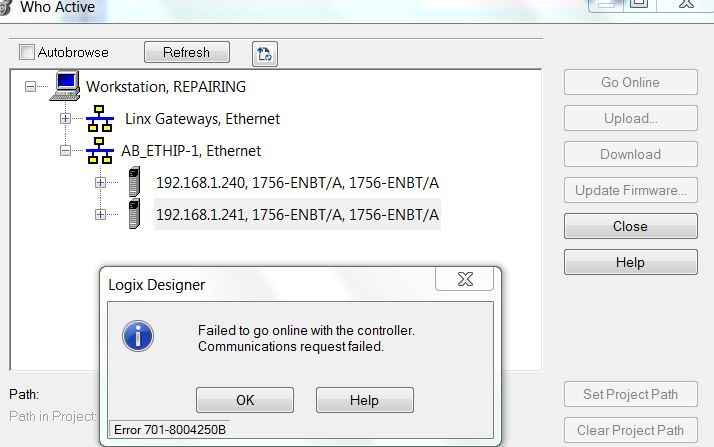This screenshot has height=447, width=714.
Task: Click the refresh-tree icon button beside Refresh
Action: pos(265,54)
